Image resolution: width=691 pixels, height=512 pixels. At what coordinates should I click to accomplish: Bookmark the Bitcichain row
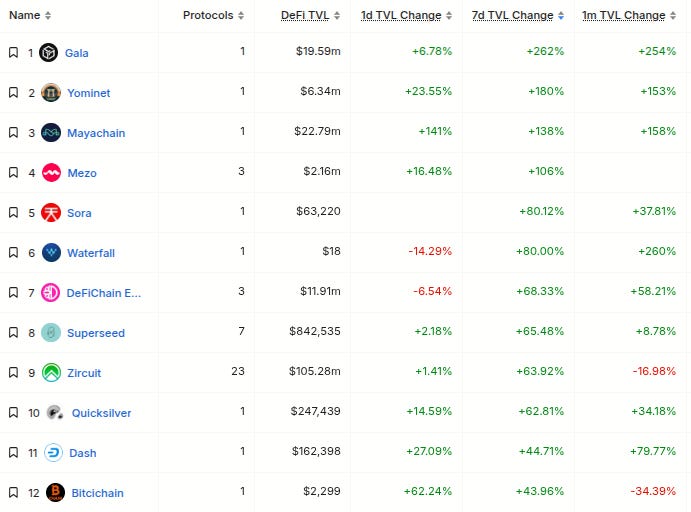pos(13,493)
